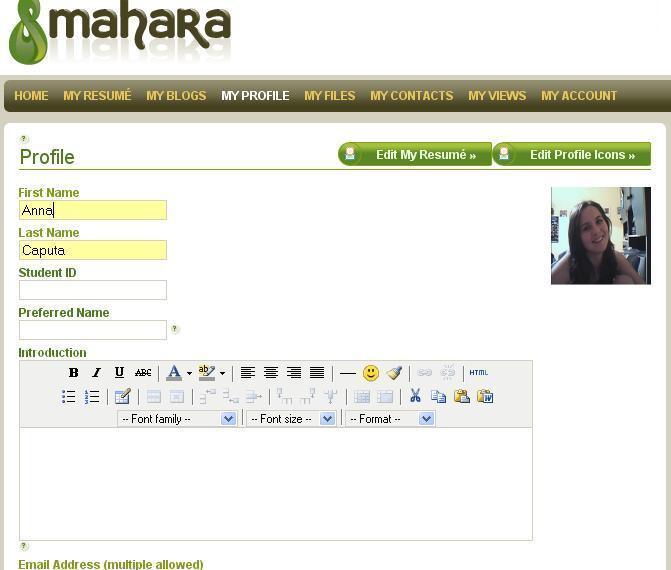Insert a horizontal rule
Viewport: 671px width, 570px height.
point(347,373)
